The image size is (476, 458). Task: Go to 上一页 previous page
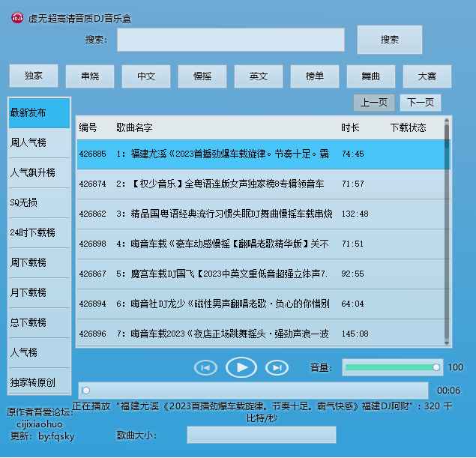(x=374, y=103)
